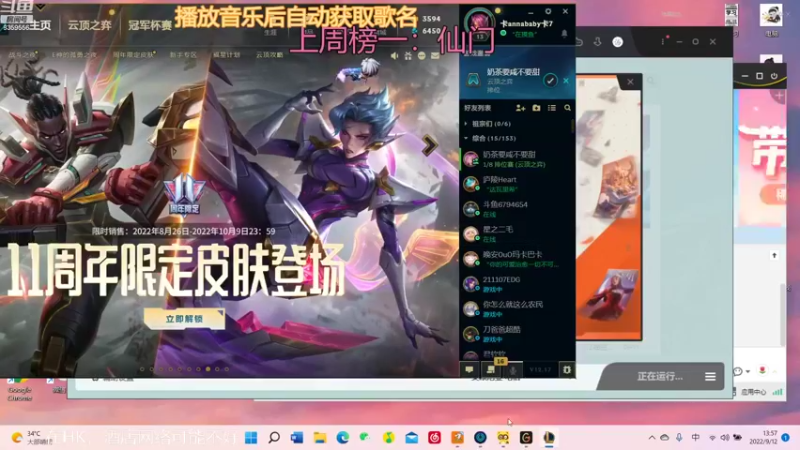Open WeChat from the taskbar
Image resolution: width=800 pixels, height=450 pixels.
[365, 438]
